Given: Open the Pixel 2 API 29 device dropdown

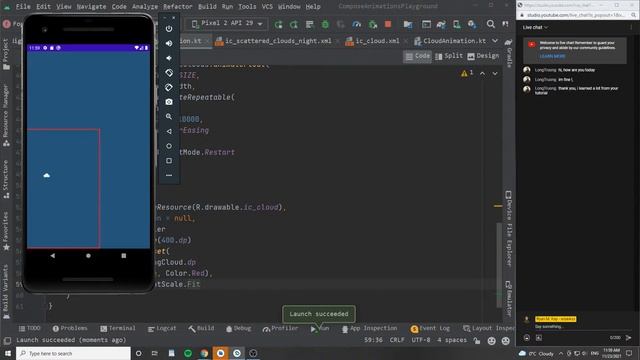Looking at the screenshot, I should 227,24.
